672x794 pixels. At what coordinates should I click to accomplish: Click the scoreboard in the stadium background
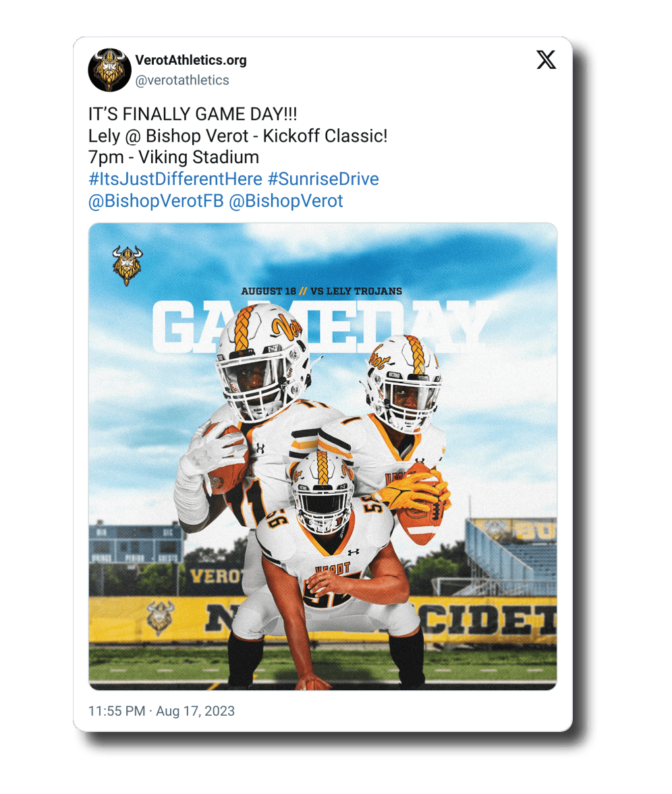pos(136,543)
